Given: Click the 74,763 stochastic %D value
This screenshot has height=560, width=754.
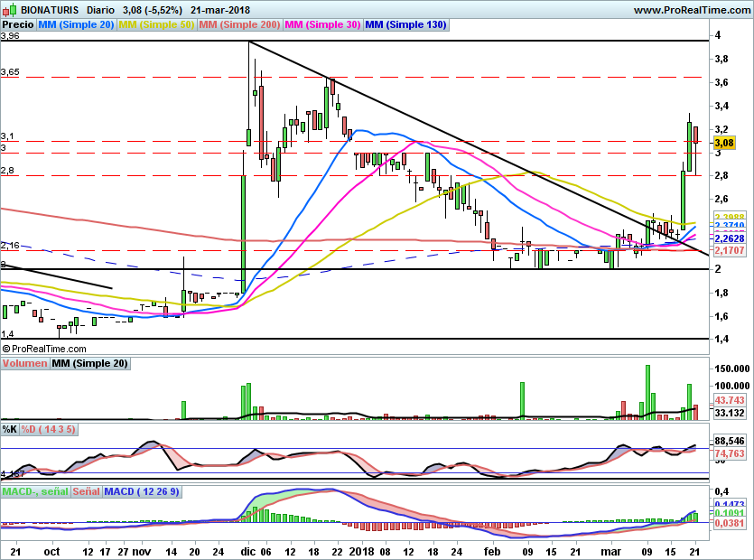Looking at the screenshot, I should point(730,453).
